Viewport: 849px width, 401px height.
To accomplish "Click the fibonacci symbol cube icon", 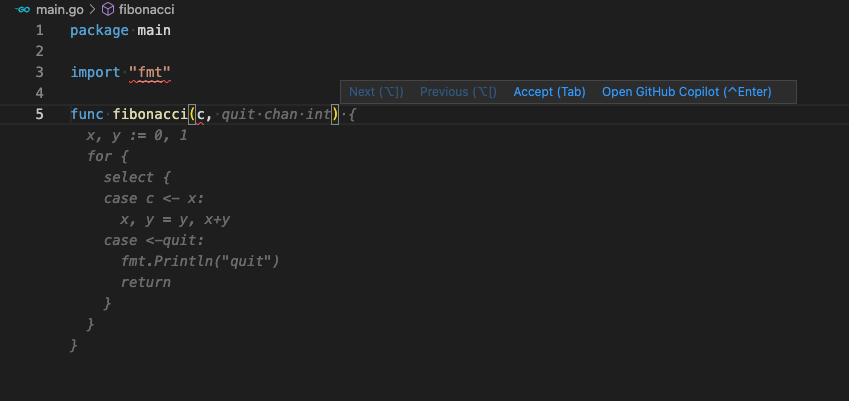I will point(108,9).
